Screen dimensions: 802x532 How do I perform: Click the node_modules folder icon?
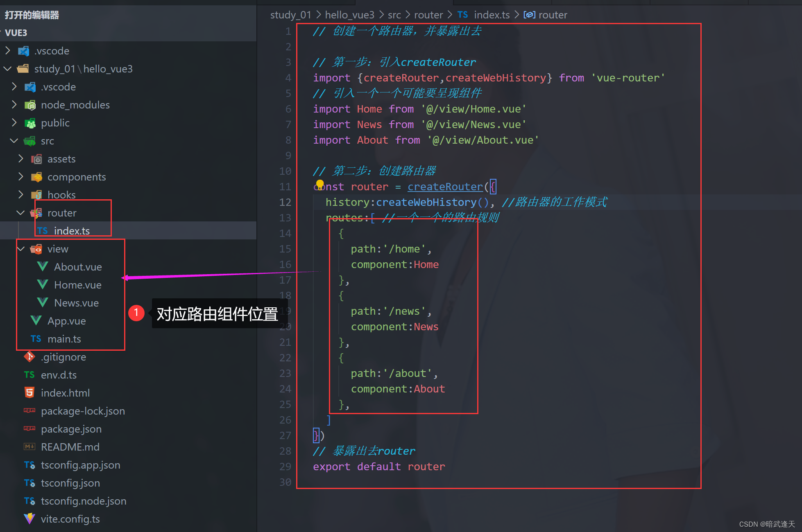click(30, 105)
